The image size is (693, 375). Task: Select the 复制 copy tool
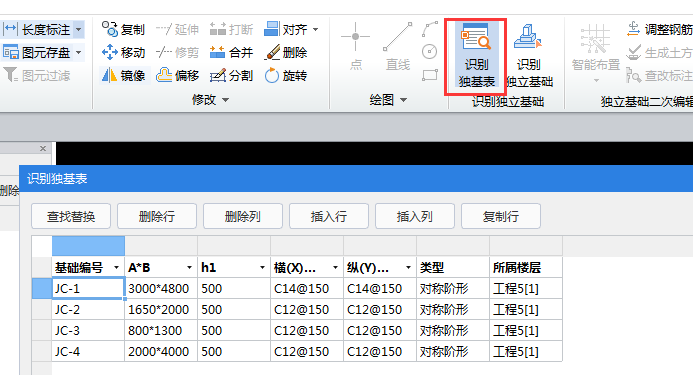(x=124, y=30)
